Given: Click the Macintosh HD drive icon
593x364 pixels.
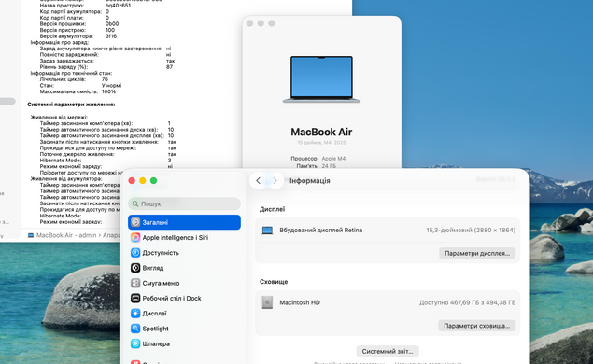Looking at the screenshot, I should coord(267,302).
